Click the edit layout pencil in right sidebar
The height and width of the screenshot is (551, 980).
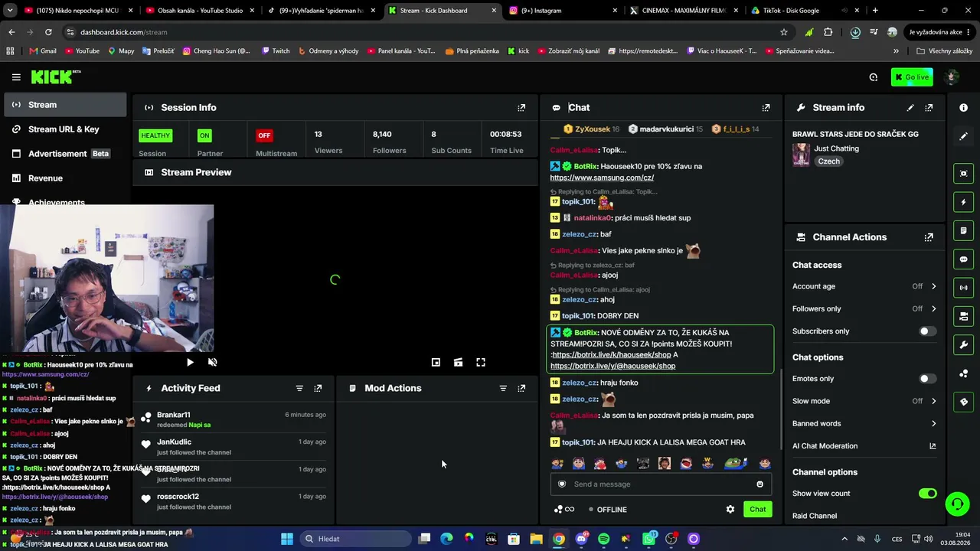click(x=963, y=136)
